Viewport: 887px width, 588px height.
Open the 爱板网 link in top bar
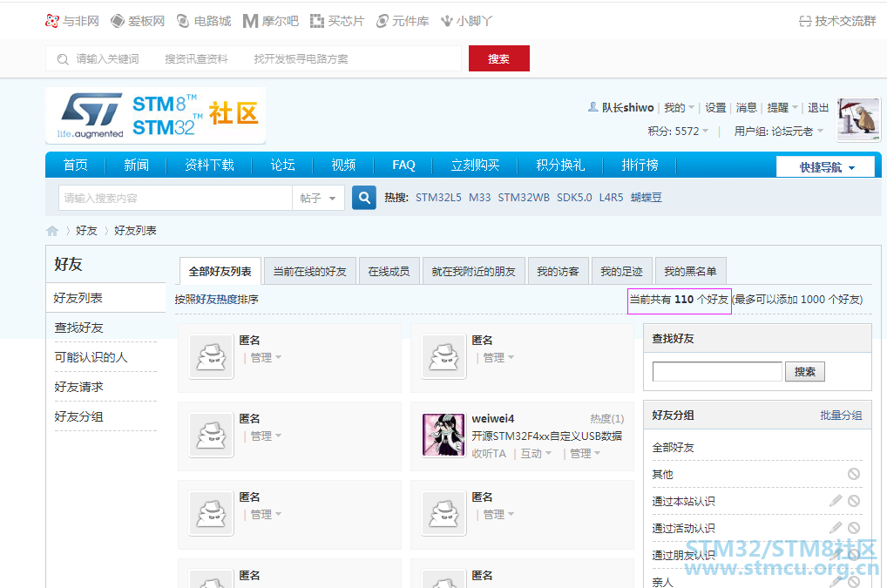138,21
